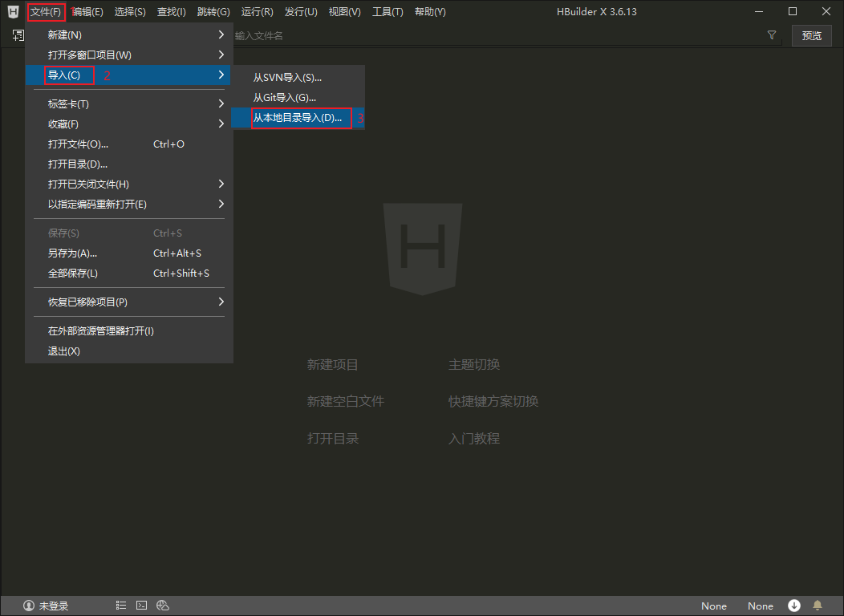
Task: Open the terminal icon in status bar
Action: point(141,606)
